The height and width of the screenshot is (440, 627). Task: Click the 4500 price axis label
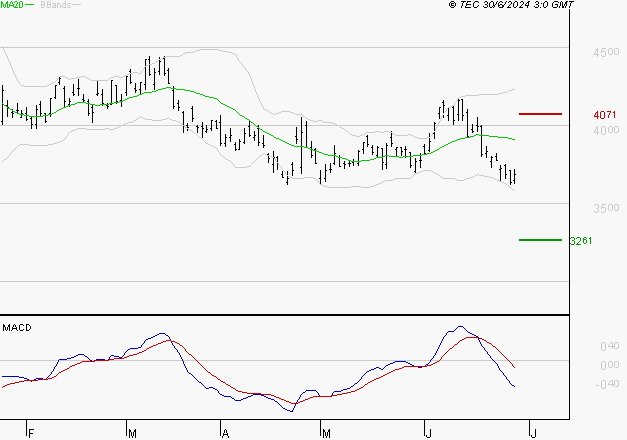click(606, 52)
